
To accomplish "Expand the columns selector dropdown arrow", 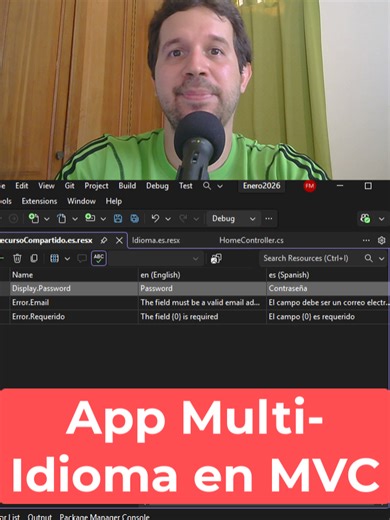I will point(67,259).
